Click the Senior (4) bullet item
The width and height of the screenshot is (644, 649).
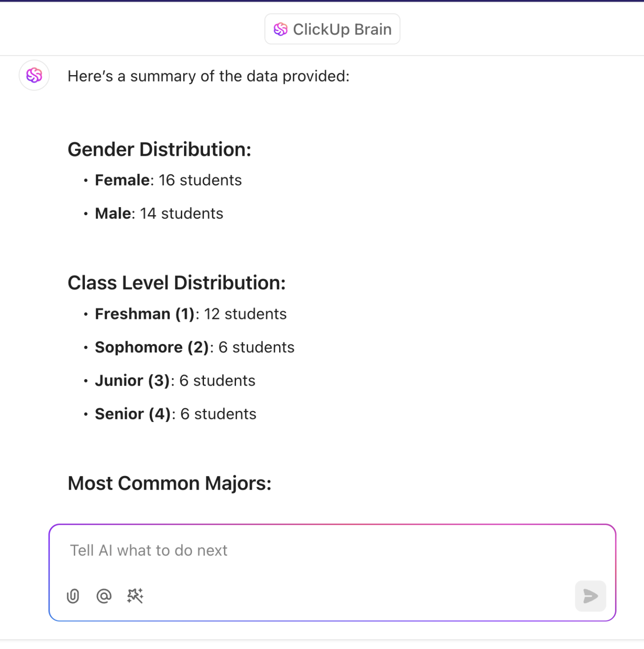[x=175, y=414]
